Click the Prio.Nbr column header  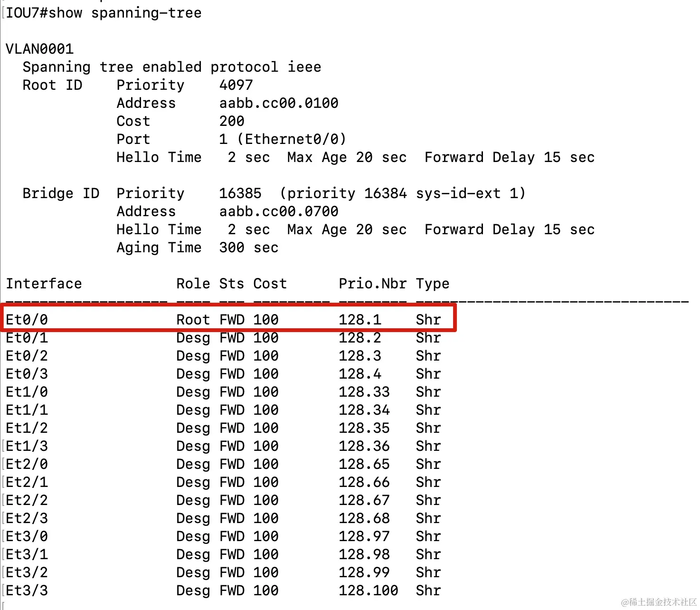(x=373, y=284)
